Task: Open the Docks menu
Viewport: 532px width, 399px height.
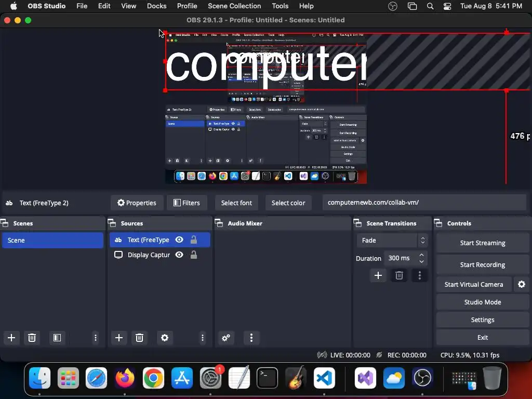Action: [x=157, y=6]
